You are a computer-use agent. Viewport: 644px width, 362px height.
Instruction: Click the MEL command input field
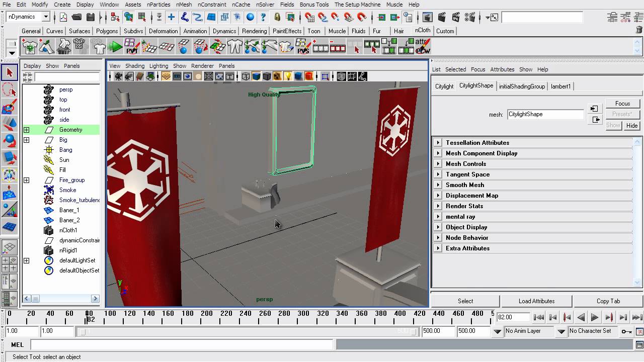[182, 344]
